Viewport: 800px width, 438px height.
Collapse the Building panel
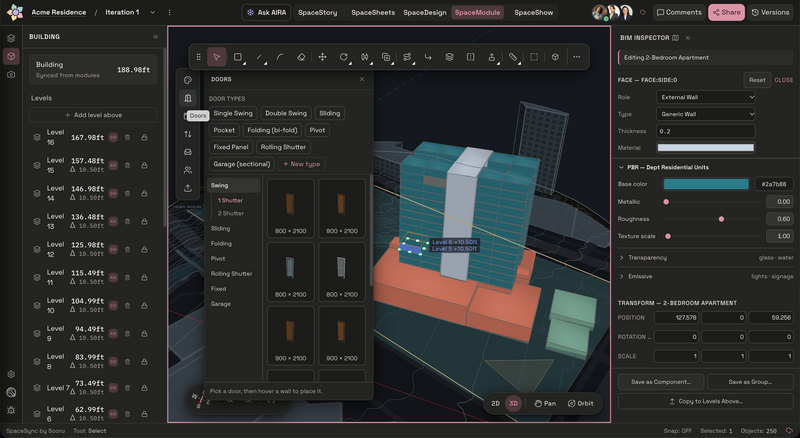point(156,37)
